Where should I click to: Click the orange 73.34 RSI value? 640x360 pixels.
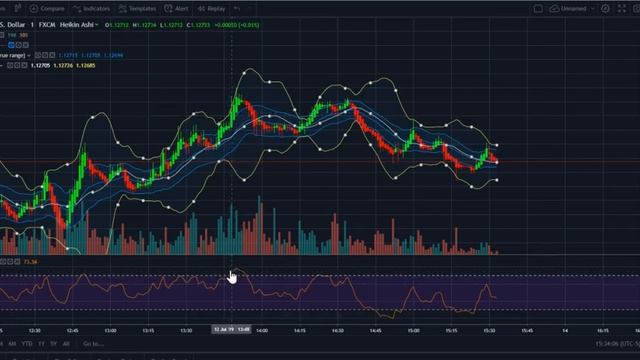[30, 262]
